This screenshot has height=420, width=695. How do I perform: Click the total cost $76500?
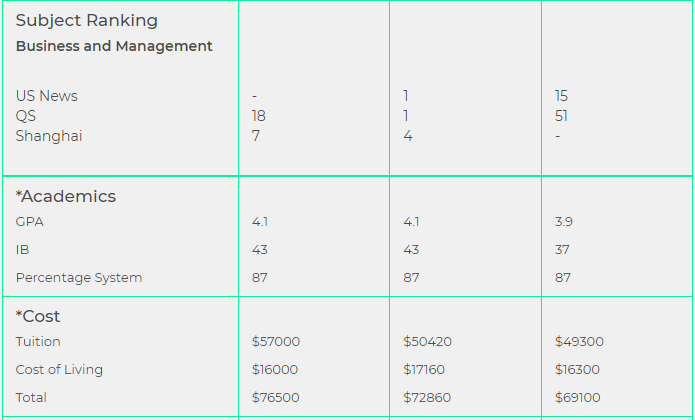click(x=275, y=397)
